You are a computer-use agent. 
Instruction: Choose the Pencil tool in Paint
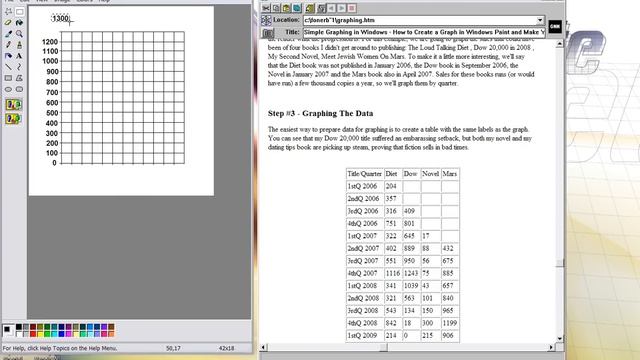click(8, 45)
